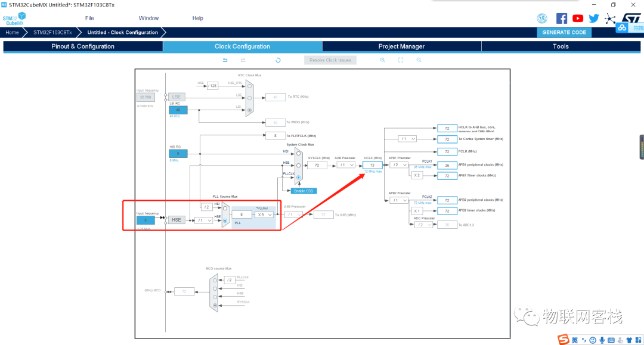The width and height of the screenshot is (644, 345).
Task: Click the STM32F103C8Tx breadcrumb
Action: coord(52,32)
